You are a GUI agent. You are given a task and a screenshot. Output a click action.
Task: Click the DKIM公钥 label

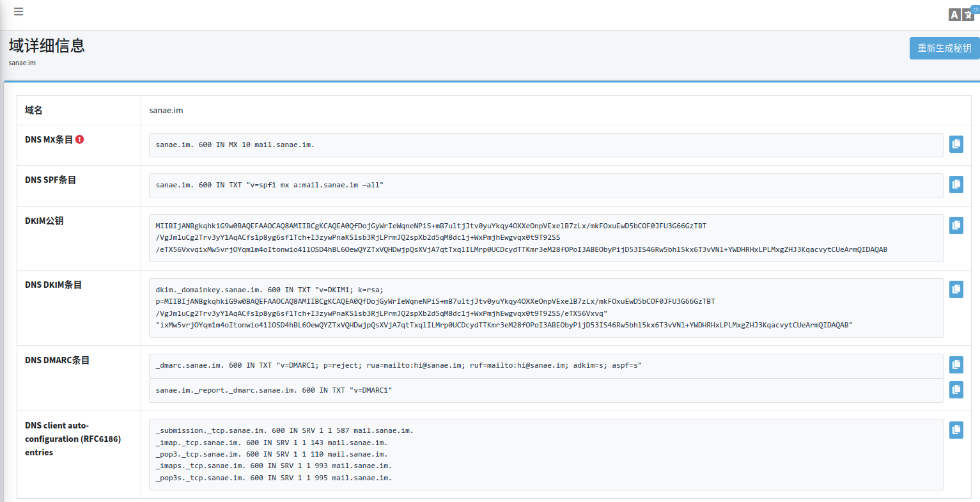[x=44, y=221]
